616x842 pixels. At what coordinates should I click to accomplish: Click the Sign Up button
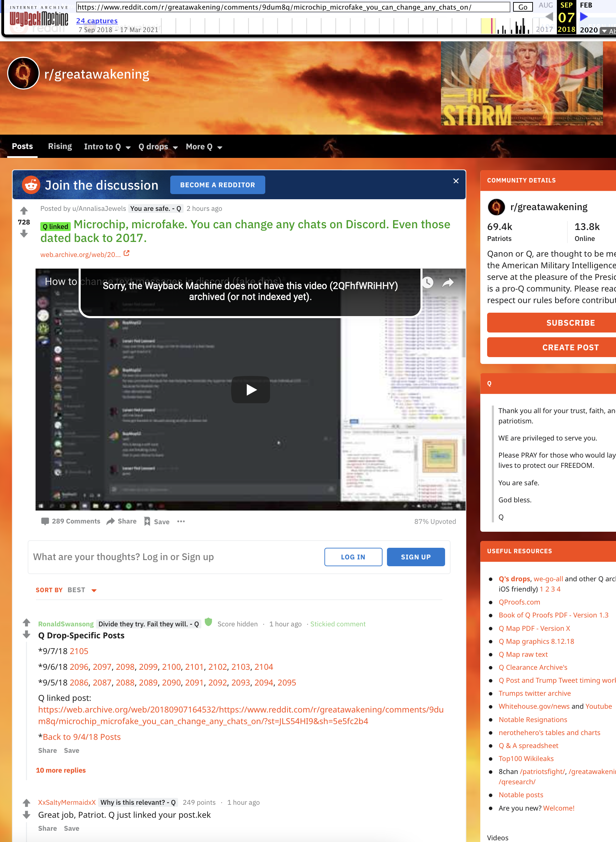pos(416,557)
